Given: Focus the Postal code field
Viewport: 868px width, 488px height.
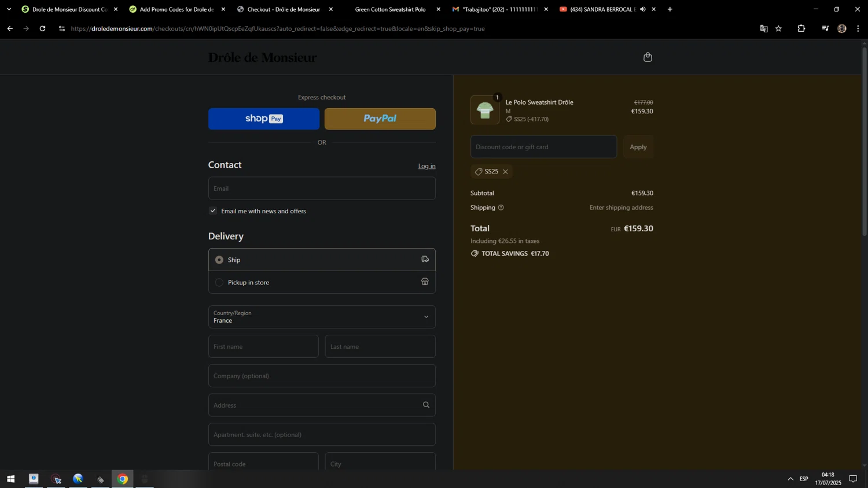Looking at the screenshot, I should (x=263, y=461).
